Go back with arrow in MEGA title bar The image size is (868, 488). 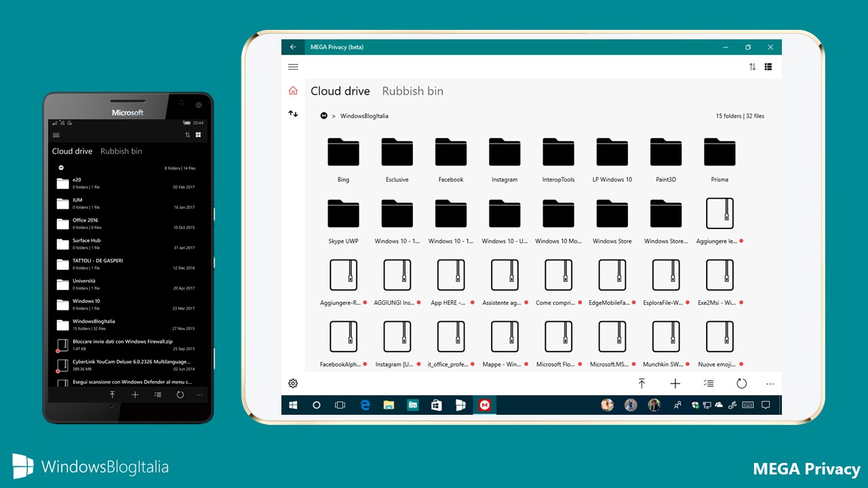point(293,47)
